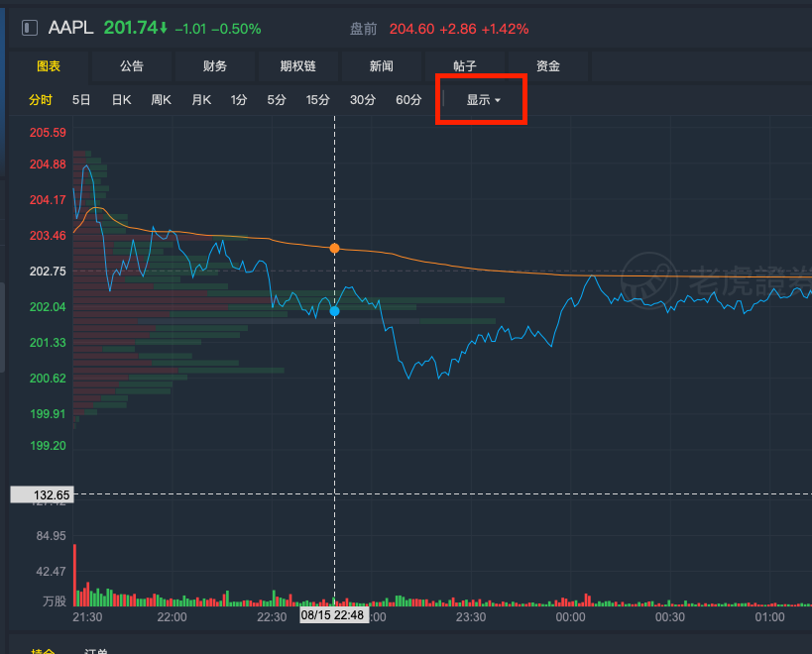Click the 22:30 time axis label
This screenshot has width=812, height=654.
(x=272, y=617)
